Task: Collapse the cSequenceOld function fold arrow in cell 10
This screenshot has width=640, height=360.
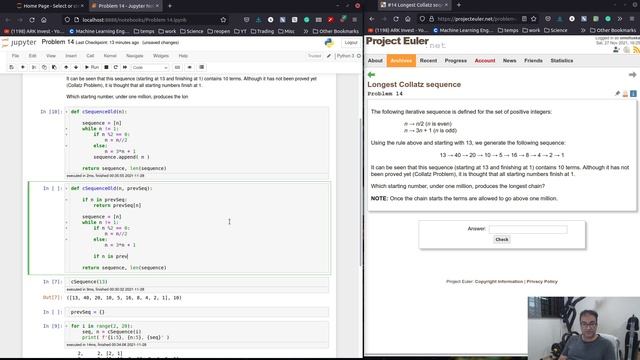Action: (67, 111)
